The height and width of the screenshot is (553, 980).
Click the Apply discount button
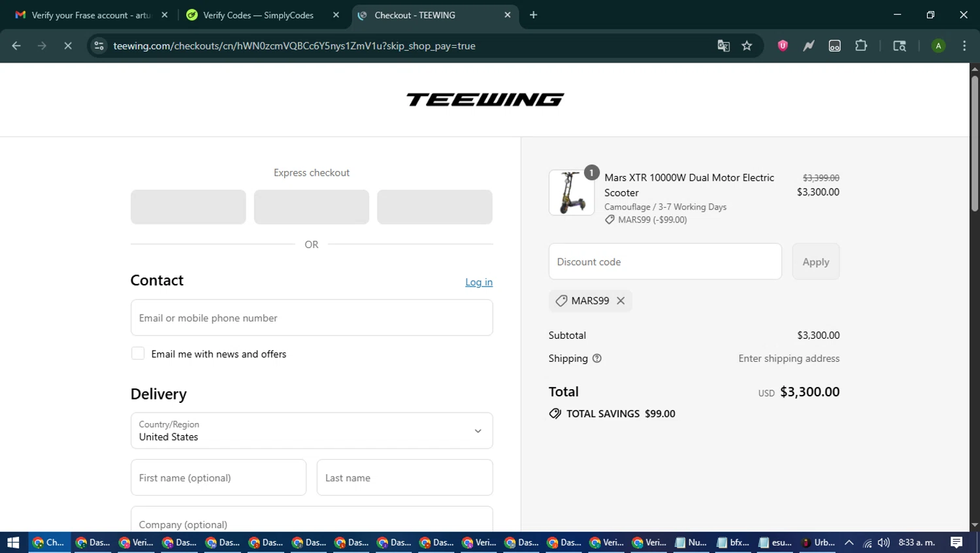[x=816, y=262]
